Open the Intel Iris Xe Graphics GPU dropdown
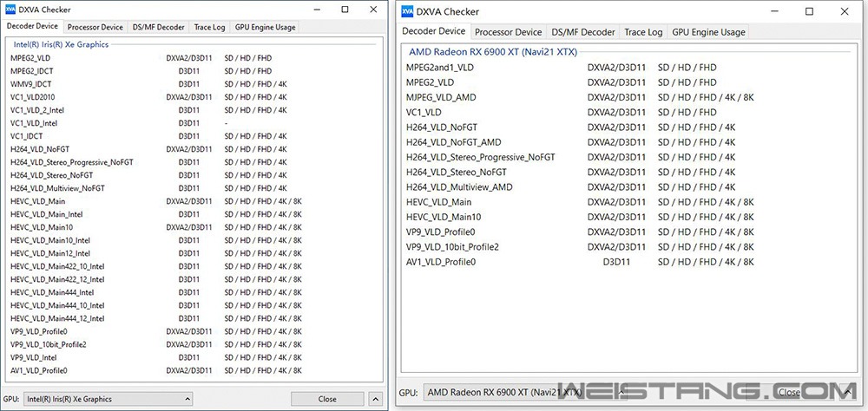 pyautogui.click(x=108, y=399)
